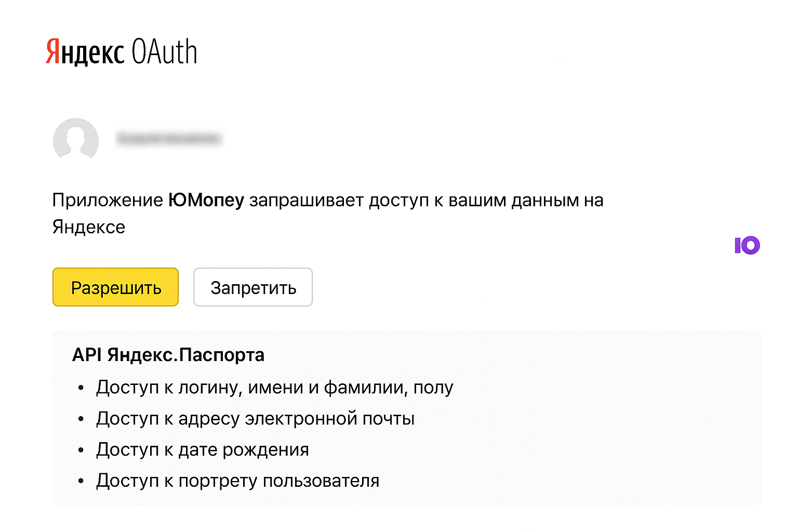Click the bullet before the логину permission
This screenshot has width=798, height=532.
[81, 388]
